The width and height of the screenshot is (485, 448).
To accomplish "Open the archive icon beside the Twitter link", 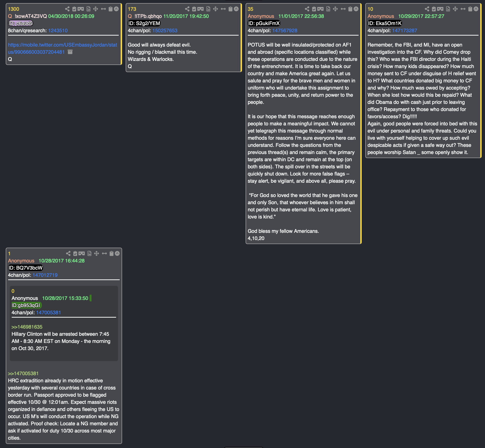I will (x=70, y=52).
